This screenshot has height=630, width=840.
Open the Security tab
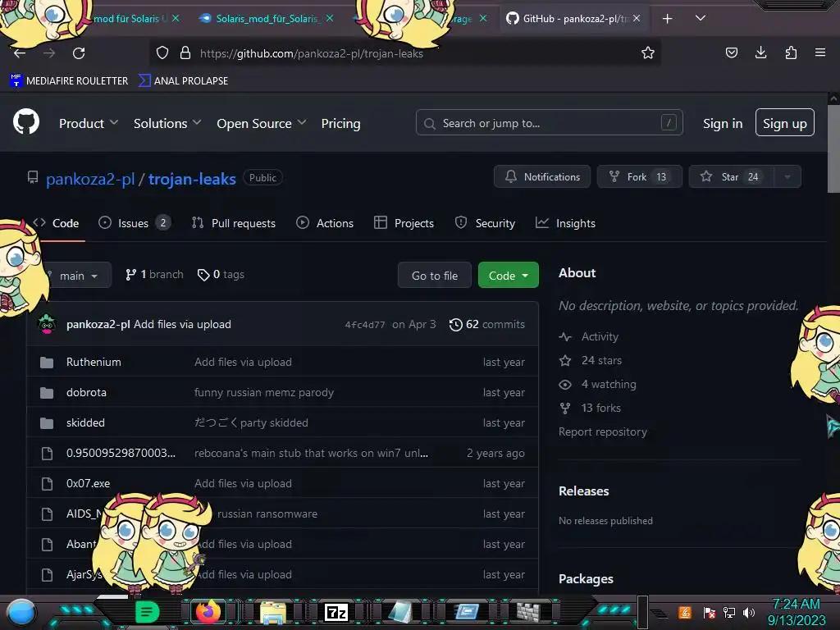(x=485, y=223)
